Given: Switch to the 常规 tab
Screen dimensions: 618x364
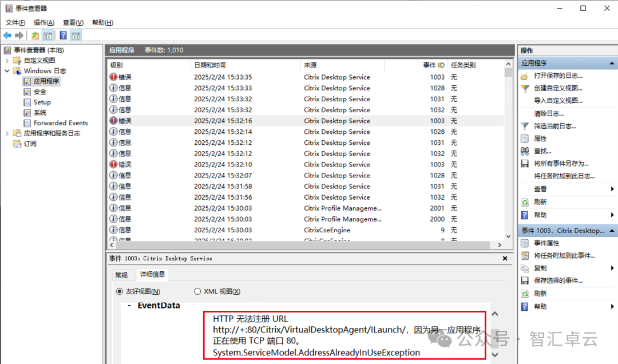Looking at the screenshot, I should pos(121,275).
